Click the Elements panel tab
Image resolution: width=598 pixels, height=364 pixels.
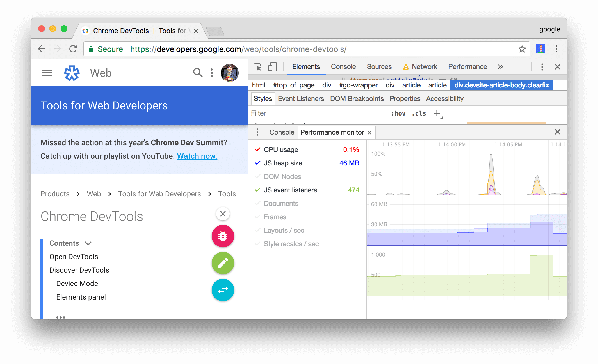(x=306, y=67)
